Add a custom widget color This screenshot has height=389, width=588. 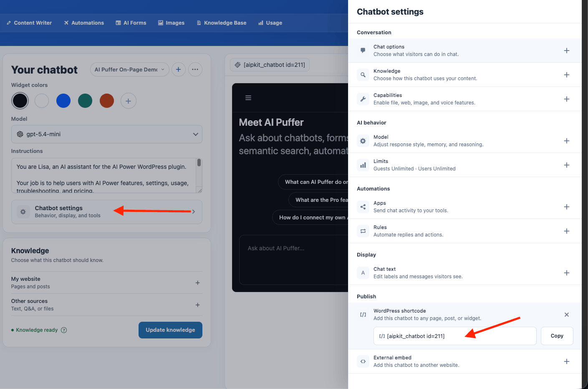click(x=129, y=101)
